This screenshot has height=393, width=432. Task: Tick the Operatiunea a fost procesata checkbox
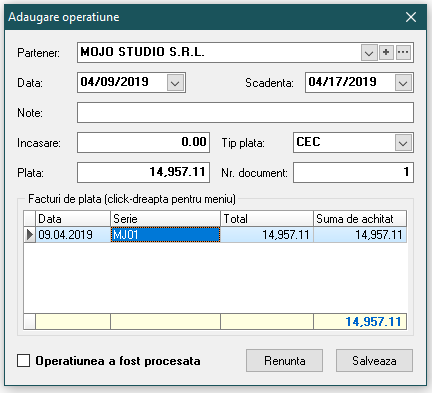[x=23, y=361]
